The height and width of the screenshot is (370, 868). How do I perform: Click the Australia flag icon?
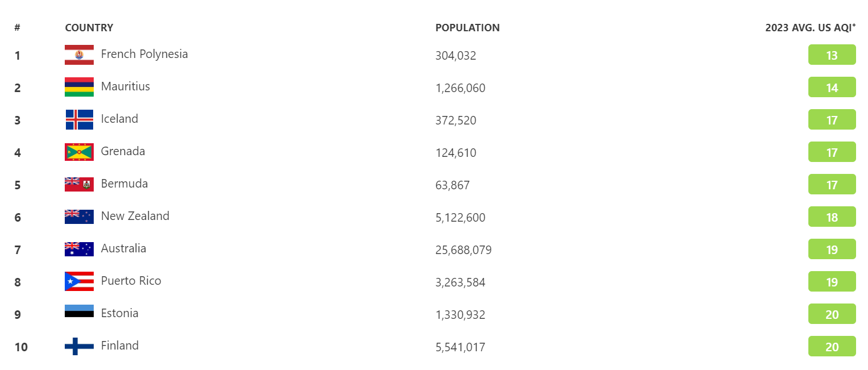[79, 249]
